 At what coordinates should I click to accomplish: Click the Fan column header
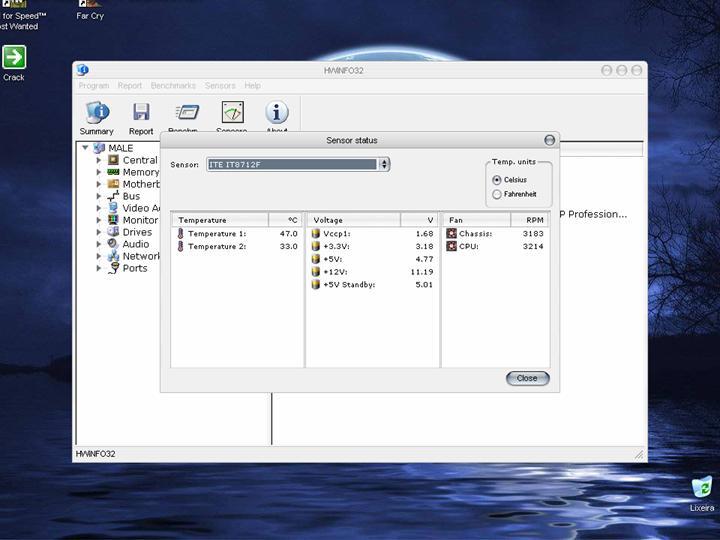(476, 220)
